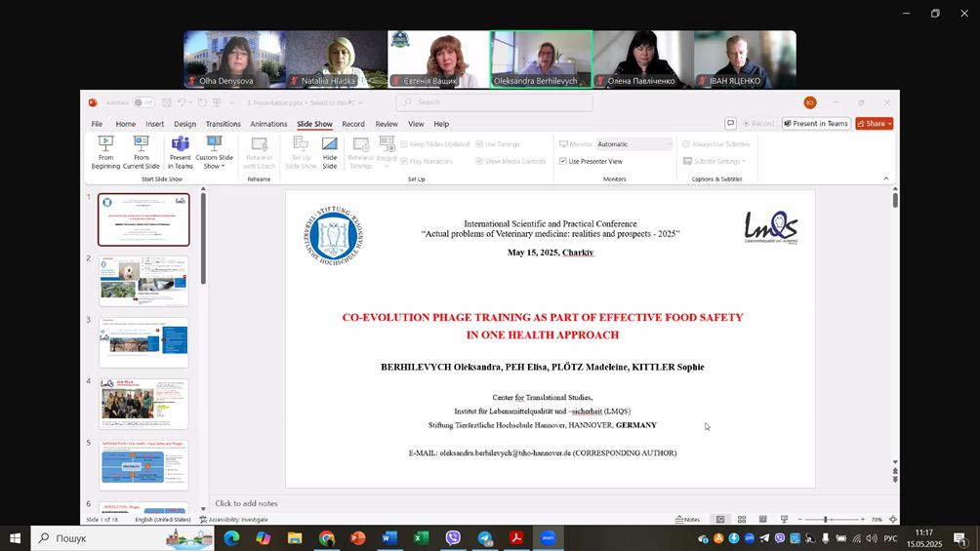Open Word from the taskbar
The image size is (980, 551).
click(389, 538)
